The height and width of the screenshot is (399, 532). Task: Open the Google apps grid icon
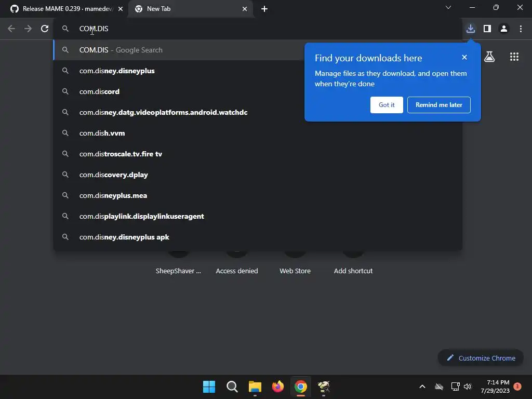coord(514,57)
